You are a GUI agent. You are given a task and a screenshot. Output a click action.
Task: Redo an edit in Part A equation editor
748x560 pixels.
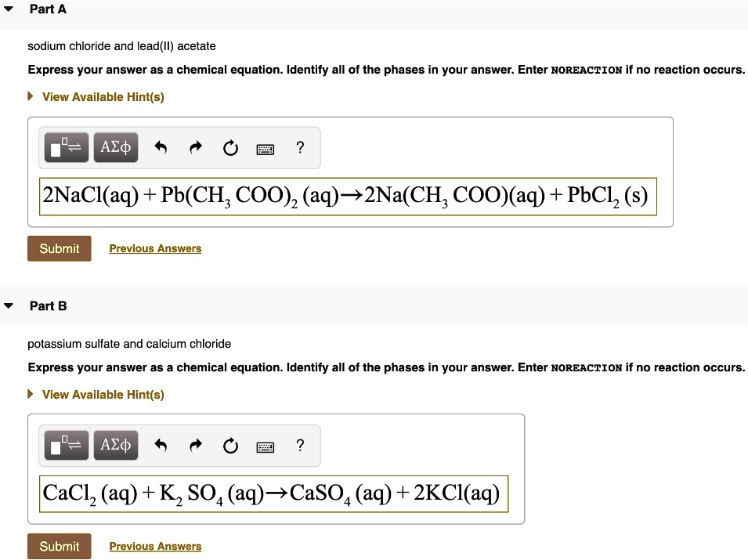[195, 147]
